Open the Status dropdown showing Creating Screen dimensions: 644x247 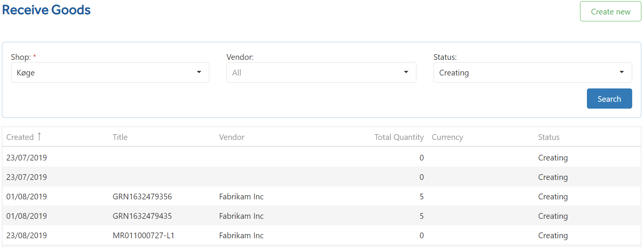pos(532,72)
